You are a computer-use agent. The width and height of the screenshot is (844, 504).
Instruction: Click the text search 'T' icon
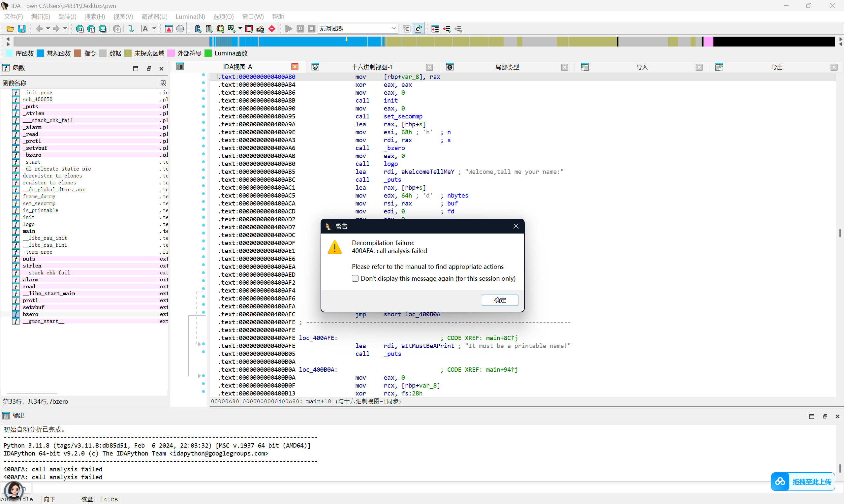point(91,29)
